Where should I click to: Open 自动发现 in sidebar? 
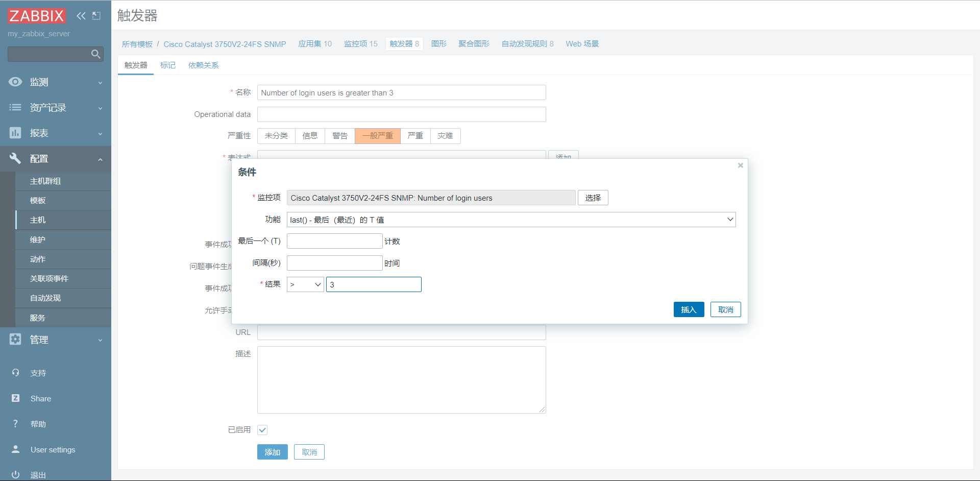63,298
